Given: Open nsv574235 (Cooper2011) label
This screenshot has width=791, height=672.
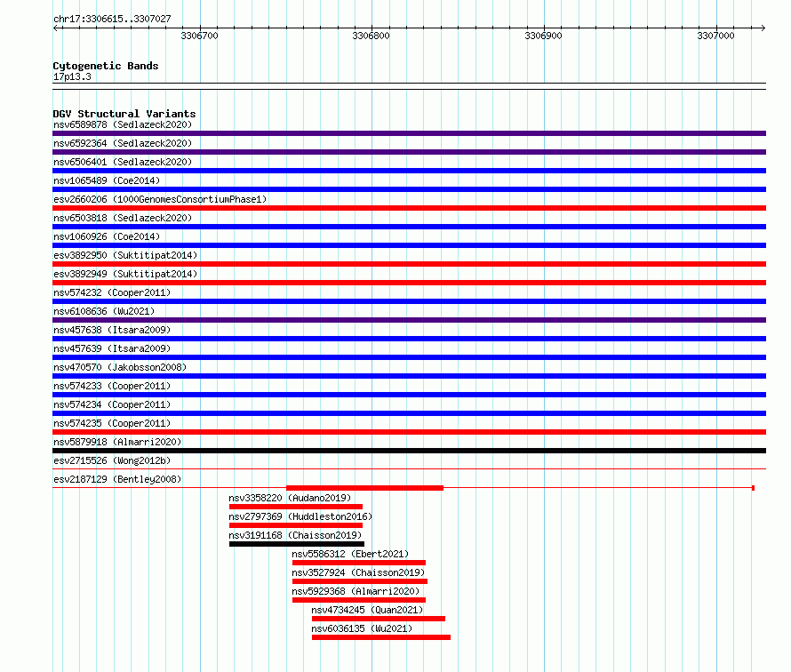Looking at the screenshot, I should tap(112, 423).
